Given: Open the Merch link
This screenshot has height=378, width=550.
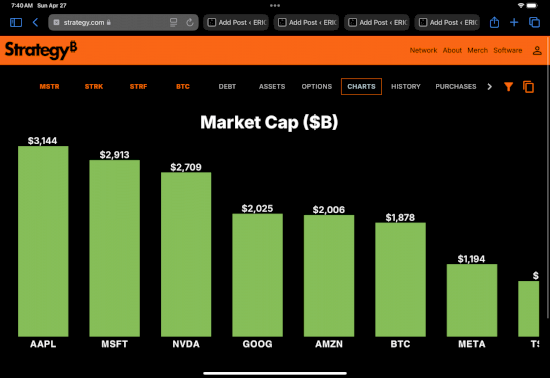Looking at the screenshot, I should pos(477,50).
